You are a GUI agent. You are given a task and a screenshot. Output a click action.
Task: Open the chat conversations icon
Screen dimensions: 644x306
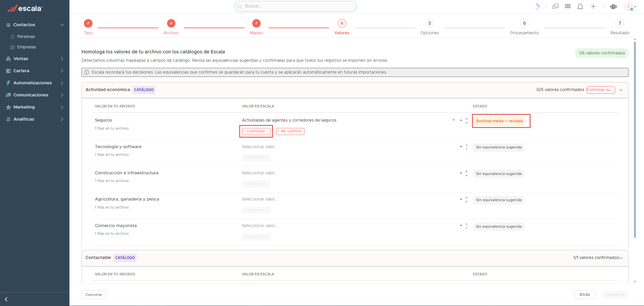pos(555,6)
